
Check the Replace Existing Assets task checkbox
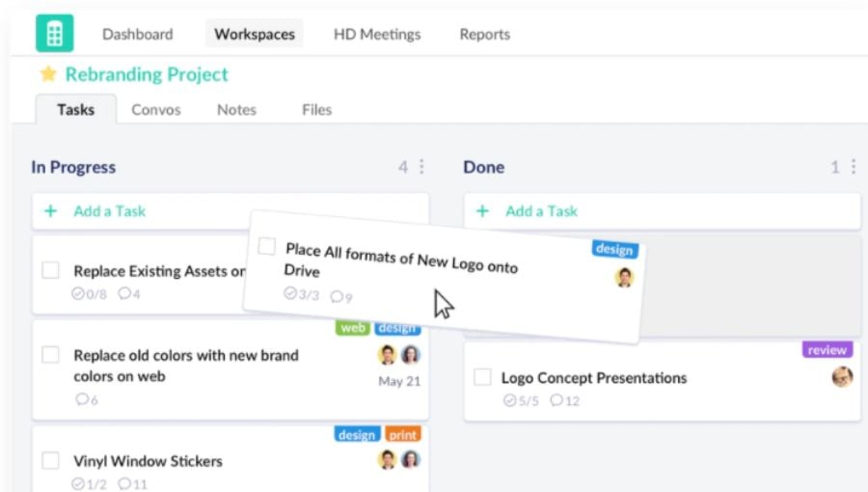click(51, 271)
